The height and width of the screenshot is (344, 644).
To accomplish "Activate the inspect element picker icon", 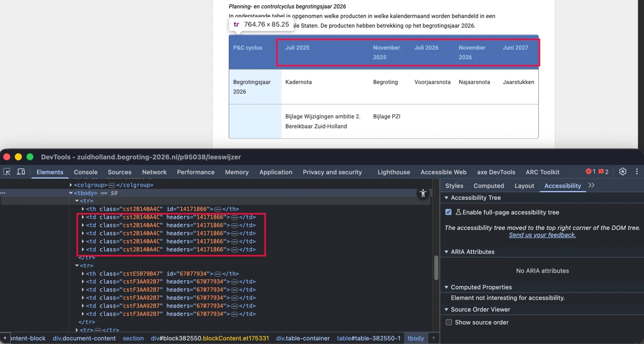I will [7, 172].
